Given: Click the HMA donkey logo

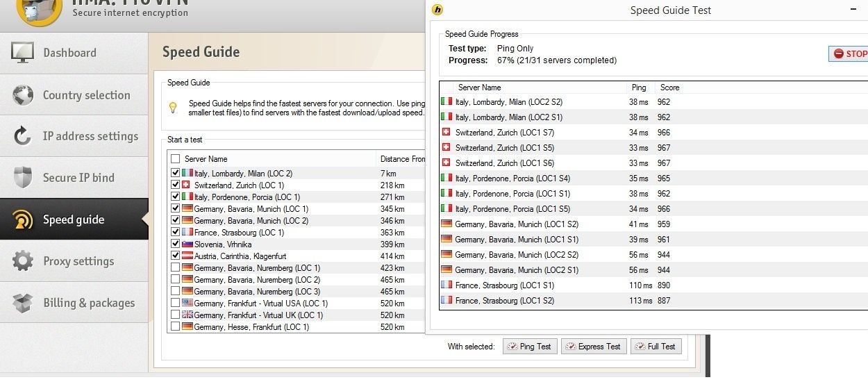Looking at the screenshot, I should coord(39,10).
